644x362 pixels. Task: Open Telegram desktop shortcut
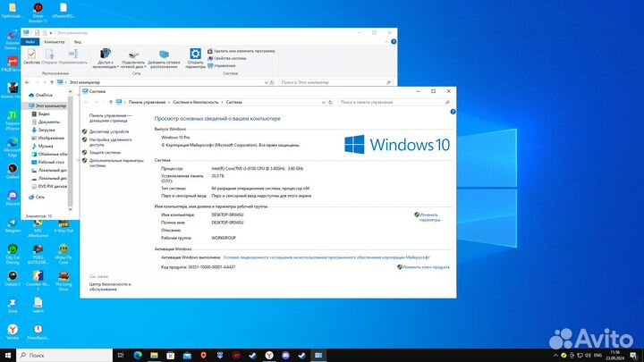point(13,226)
